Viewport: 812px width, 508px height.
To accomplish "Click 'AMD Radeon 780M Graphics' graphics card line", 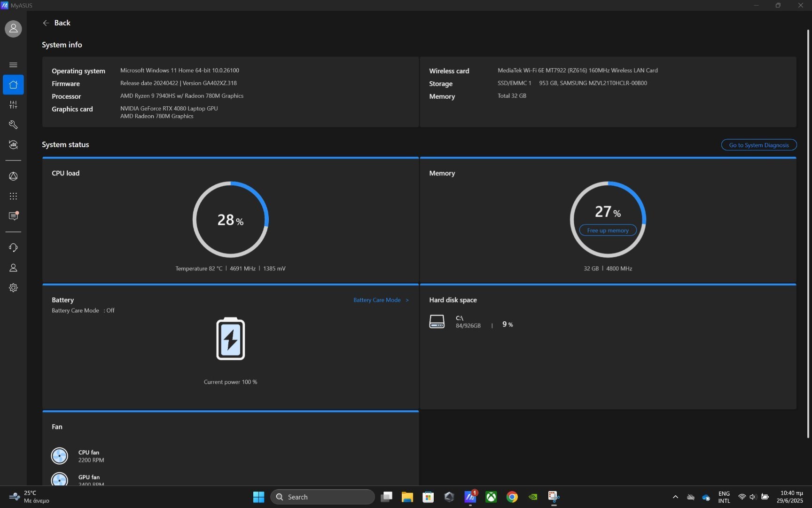I will coord(156,116).
